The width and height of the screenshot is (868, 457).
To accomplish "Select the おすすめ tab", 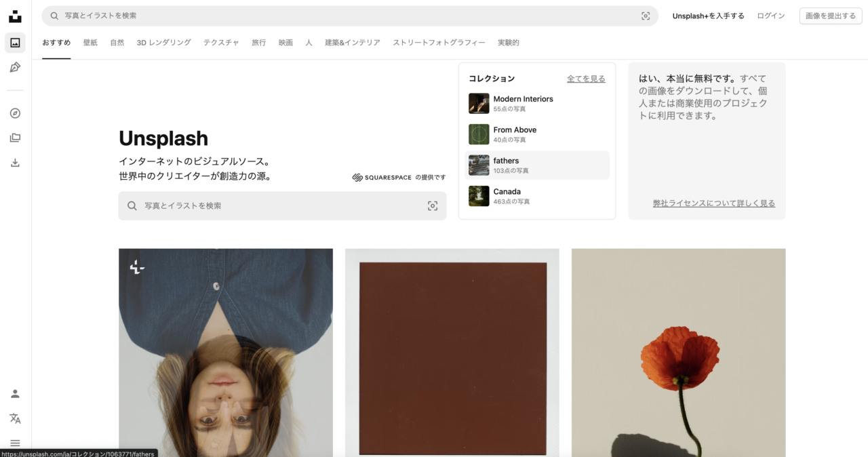I will [56, 43].
